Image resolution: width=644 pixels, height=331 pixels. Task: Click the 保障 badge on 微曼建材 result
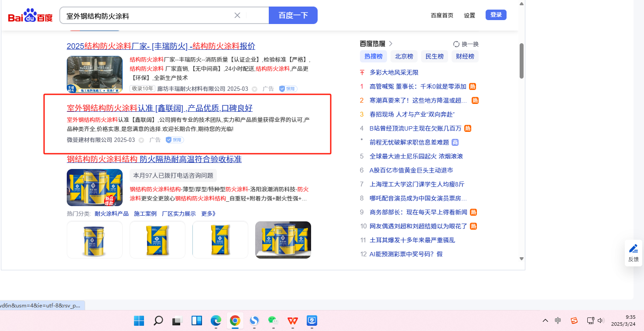(x=175, y=140)
